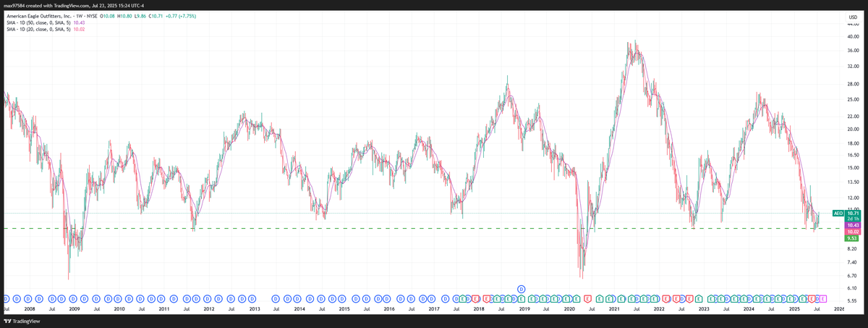This screenshot has height=328, width=868.
Task: Click the 2015 label on the time axis
Action: 344,309
